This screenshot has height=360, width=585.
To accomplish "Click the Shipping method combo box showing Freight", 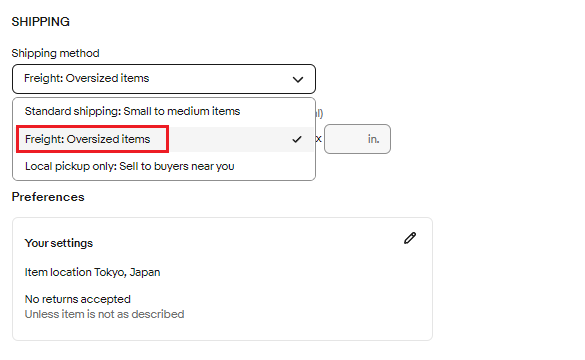I will pyautogui.click(x=164, y=79).
